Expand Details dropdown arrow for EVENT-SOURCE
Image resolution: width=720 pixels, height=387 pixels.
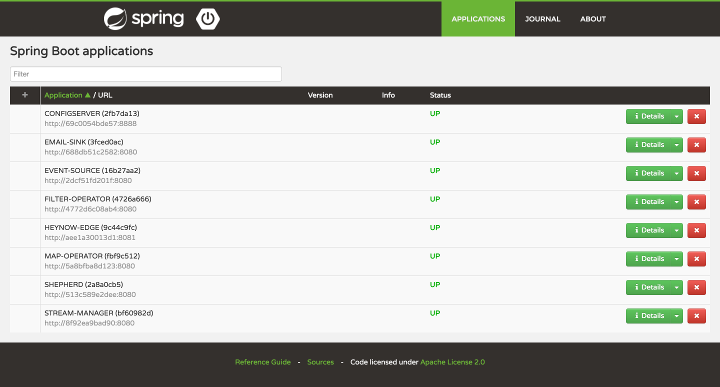coord(676,174)
